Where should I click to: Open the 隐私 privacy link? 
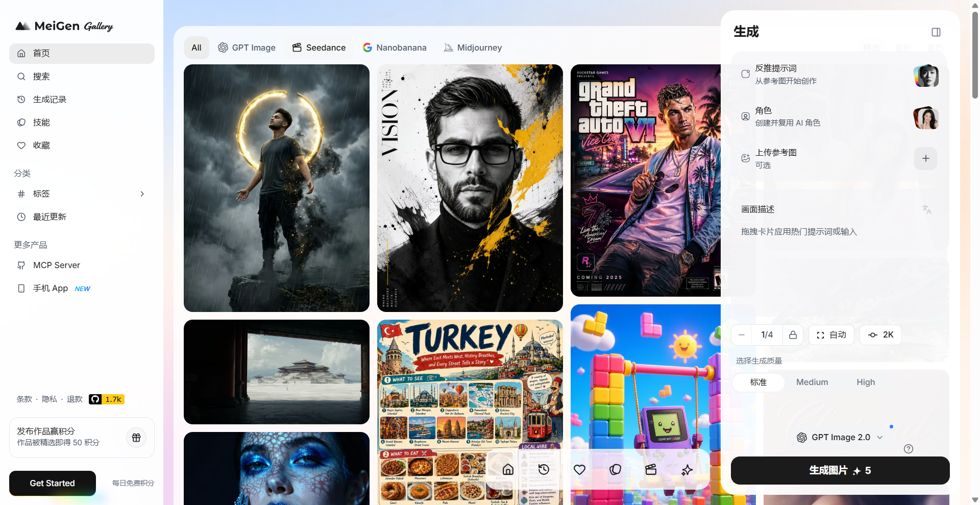[50, 399]
